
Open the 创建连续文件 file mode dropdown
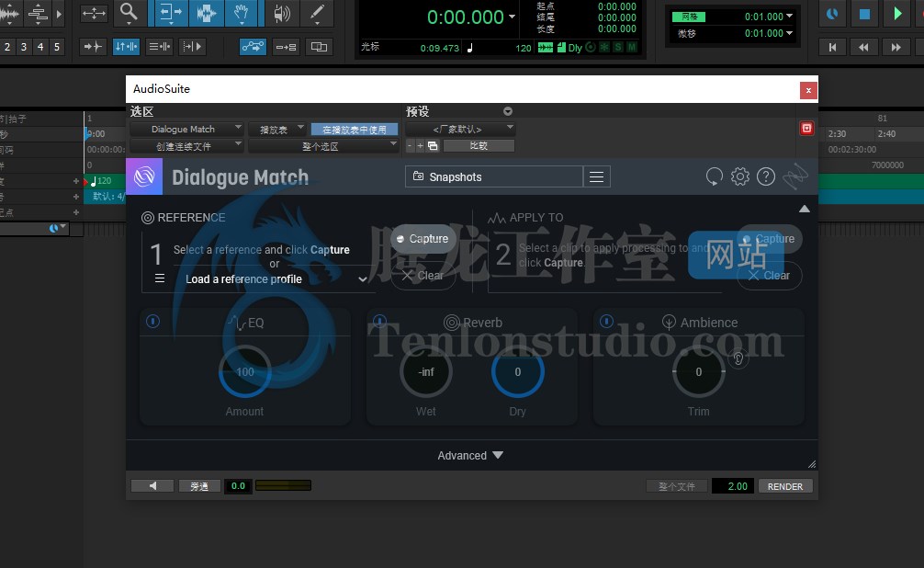coord(186,146)
